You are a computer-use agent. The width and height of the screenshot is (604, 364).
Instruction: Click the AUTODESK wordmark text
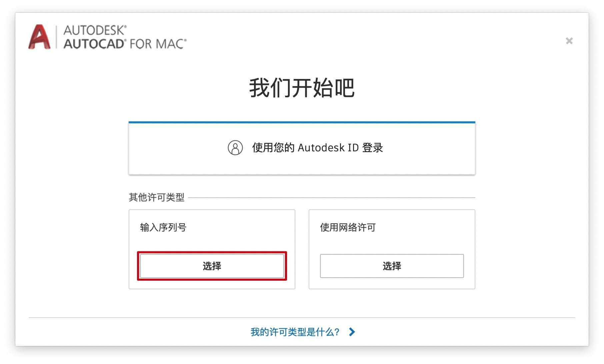[x=95, y=30]
